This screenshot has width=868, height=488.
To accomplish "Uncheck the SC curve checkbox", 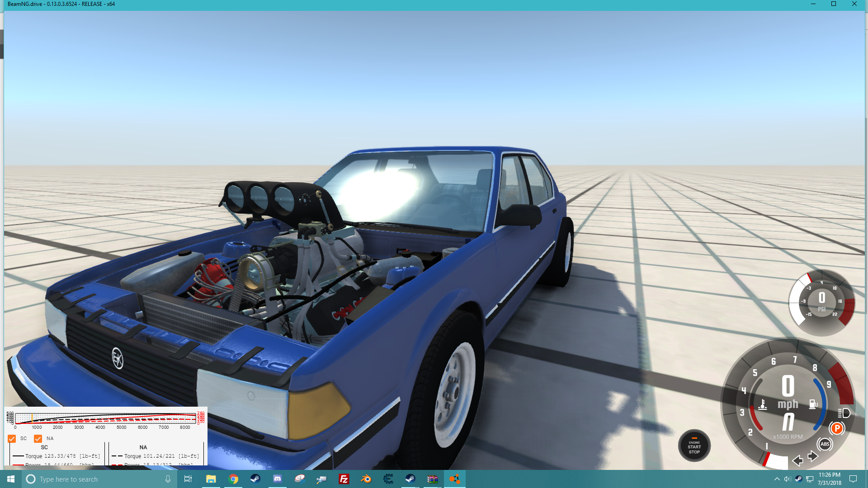I will tap(12, 438).
